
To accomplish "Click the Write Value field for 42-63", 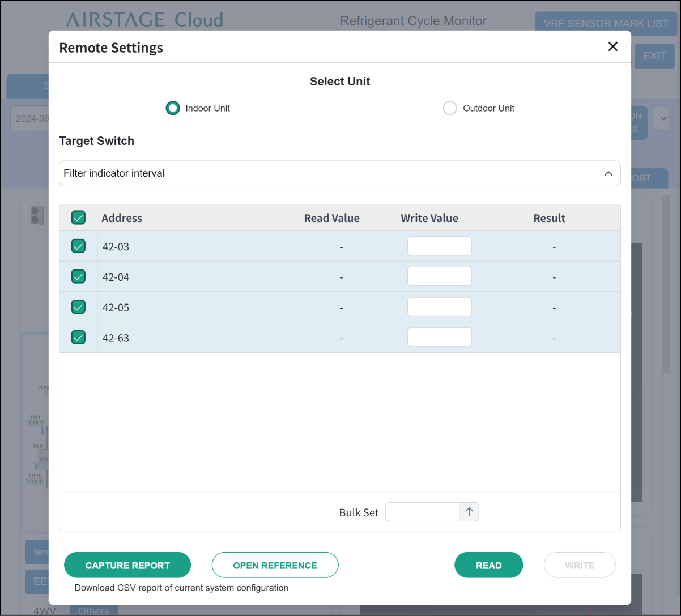I will pos(439,337).
